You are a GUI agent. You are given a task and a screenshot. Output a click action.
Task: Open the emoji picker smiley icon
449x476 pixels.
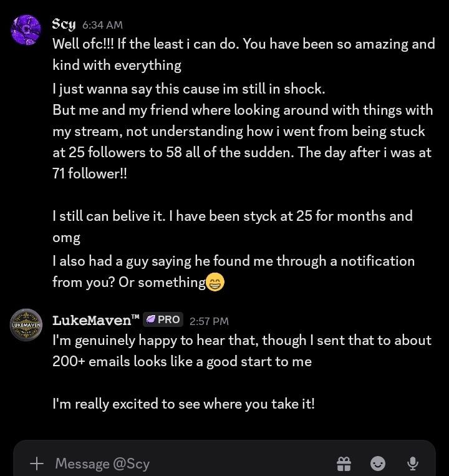378,464
